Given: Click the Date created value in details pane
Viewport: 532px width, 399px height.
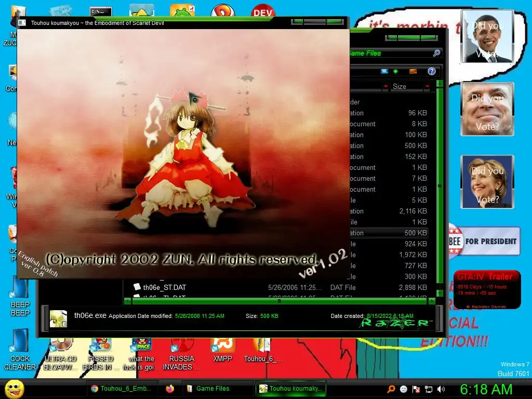Looking at the screenshot, I should 390,316.
